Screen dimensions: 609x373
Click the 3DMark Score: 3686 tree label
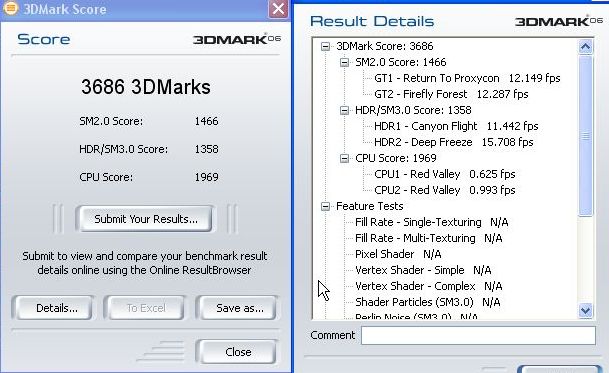pyautogui.click(x=385, y=46)
